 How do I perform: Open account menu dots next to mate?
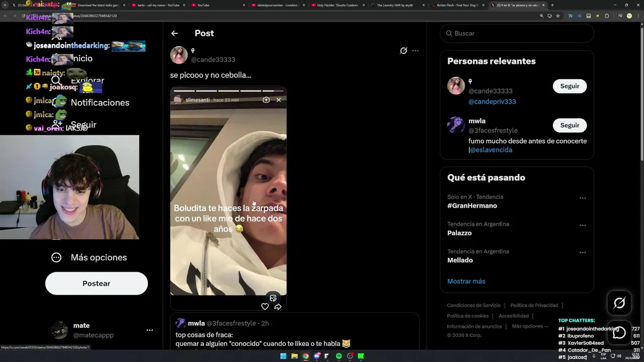(x=149, y=330)
